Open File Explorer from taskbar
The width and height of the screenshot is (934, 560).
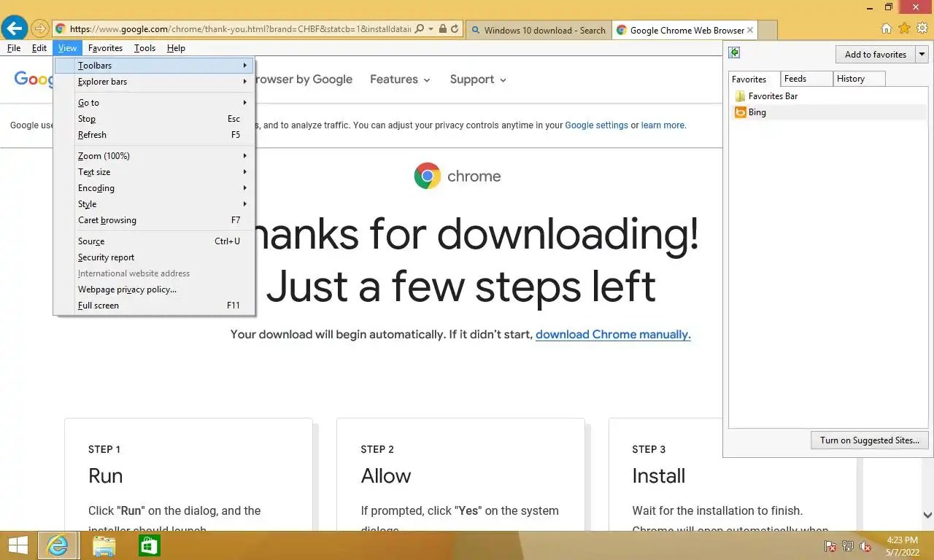(104, 545)
